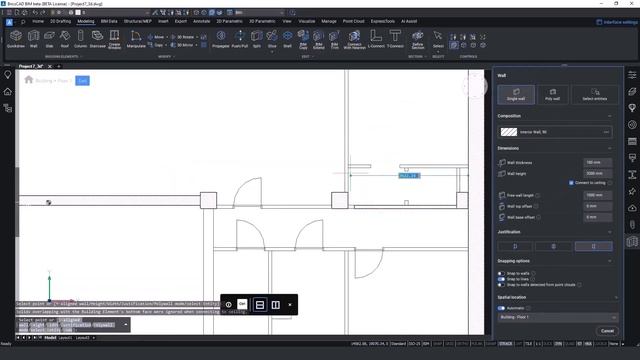
Task: Expand the 3D Rotate dropdown arrow
Action: (x=197, y=37)
